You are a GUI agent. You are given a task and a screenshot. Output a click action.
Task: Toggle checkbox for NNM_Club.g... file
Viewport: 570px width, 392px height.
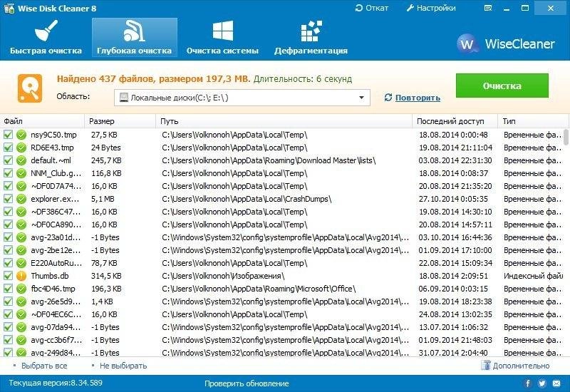8,173
